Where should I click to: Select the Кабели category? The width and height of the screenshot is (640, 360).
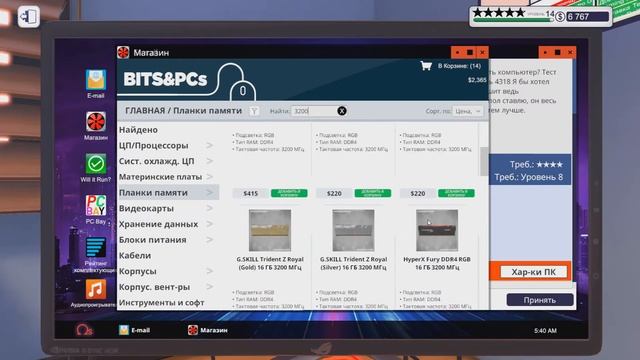coord(135,256)
